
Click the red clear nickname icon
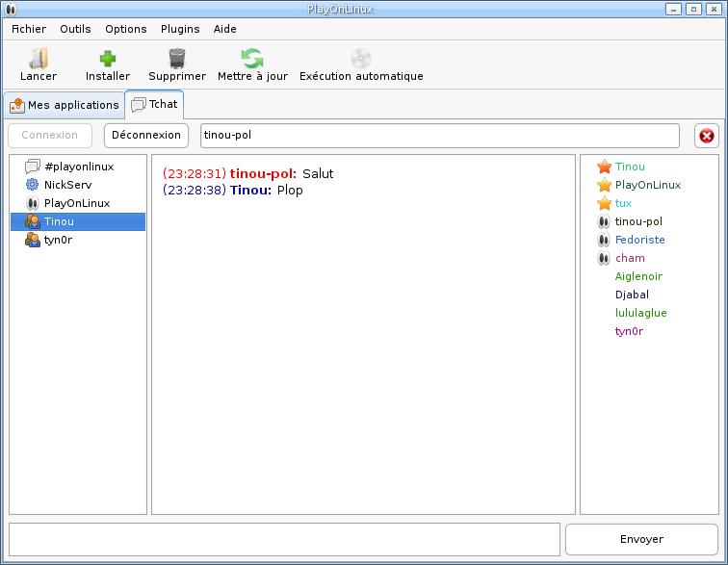(707, 136)
